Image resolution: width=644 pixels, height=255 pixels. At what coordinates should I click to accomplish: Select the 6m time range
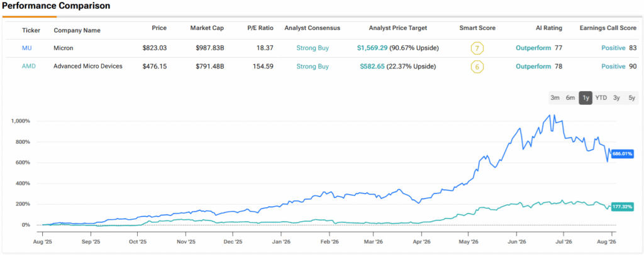[570, 98]
